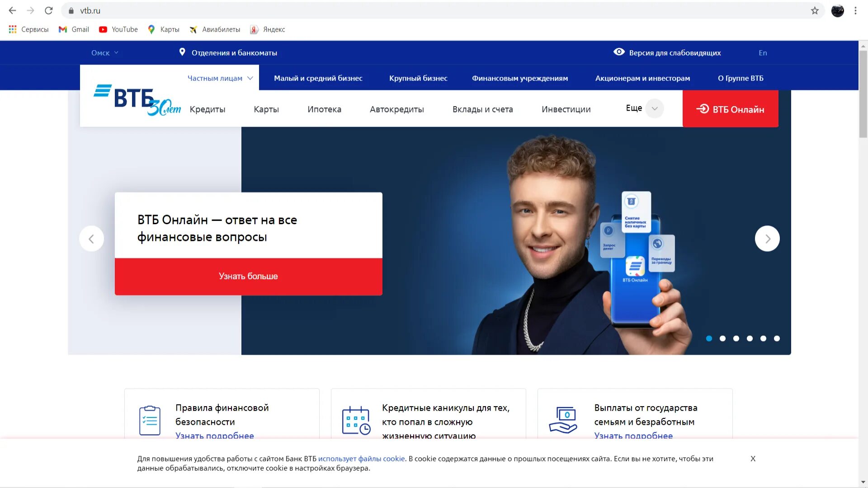This screenshot has height=488, width=868.
Task: Toggle the cookie notification close button
Action: click(x=753, y=458)
